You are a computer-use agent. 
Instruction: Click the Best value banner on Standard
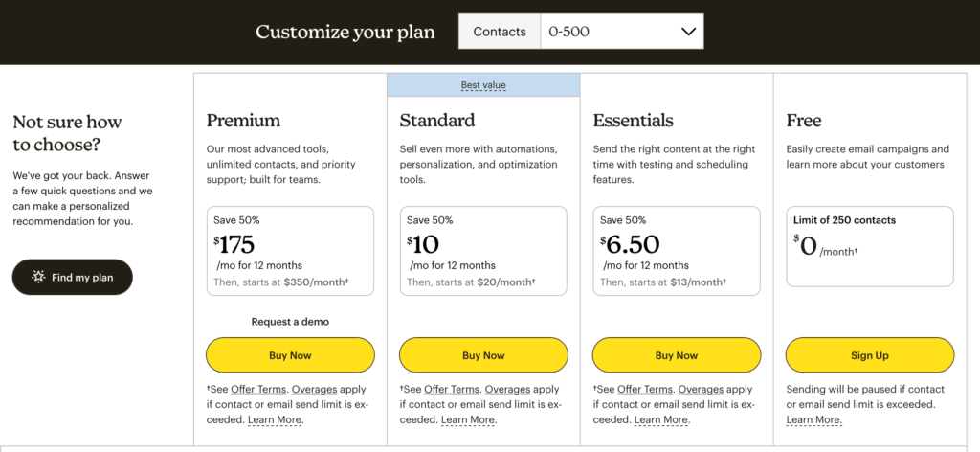pyautogui.click(x=483, y=85)
